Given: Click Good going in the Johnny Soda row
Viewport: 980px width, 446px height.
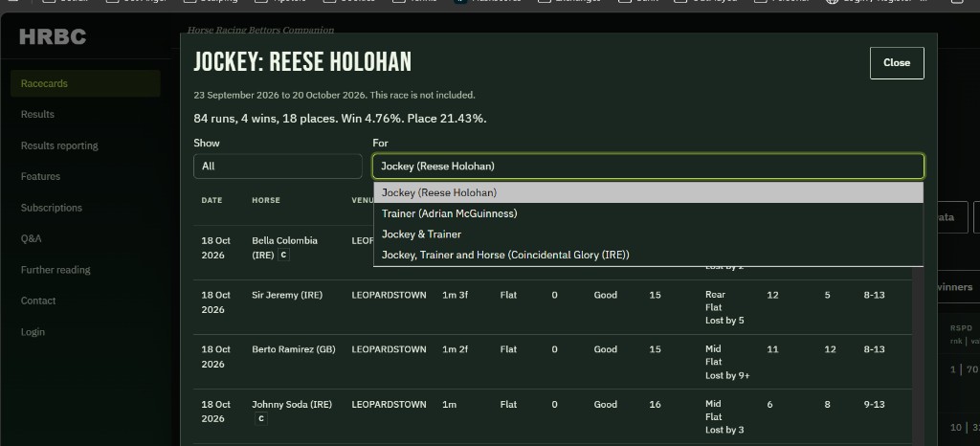Looking at the screenshot, I should tap(605, 404).
